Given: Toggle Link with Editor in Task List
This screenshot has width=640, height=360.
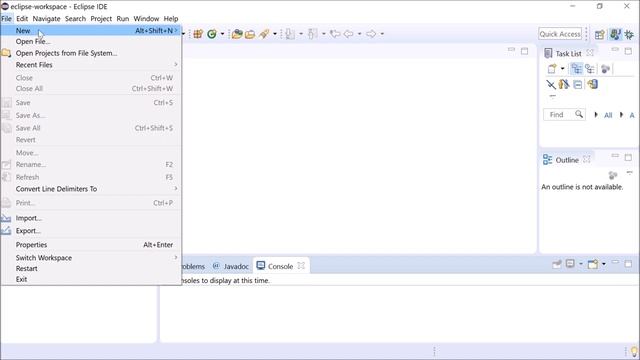Looking at the screenshot, I should pyautogui.click(x=592, y=84).
